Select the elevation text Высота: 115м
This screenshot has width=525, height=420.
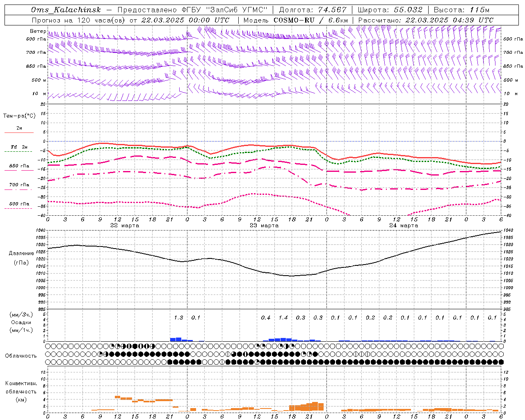(461, 10)
